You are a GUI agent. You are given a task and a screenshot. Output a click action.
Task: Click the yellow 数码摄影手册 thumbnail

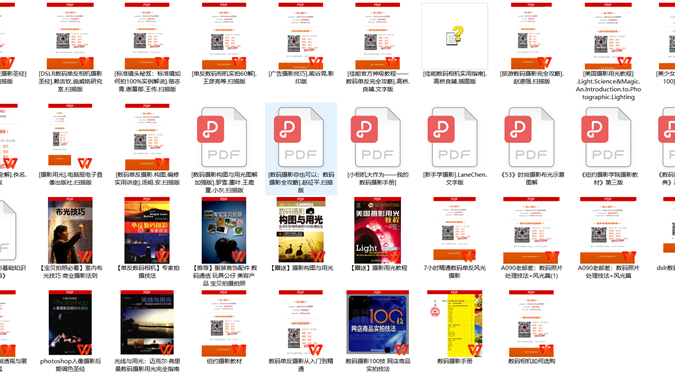pyautogui.click(x=455, y=323)
